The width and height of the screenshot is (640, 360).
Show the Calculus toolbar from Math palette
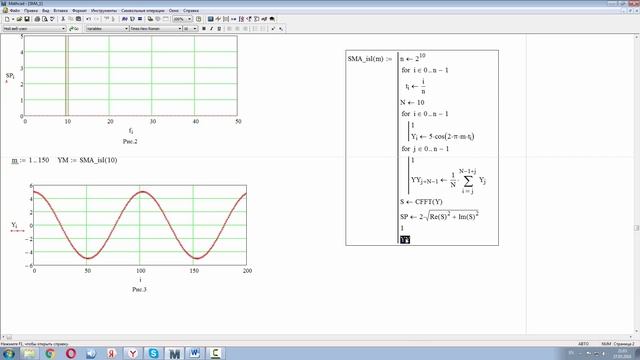[241, 19]
